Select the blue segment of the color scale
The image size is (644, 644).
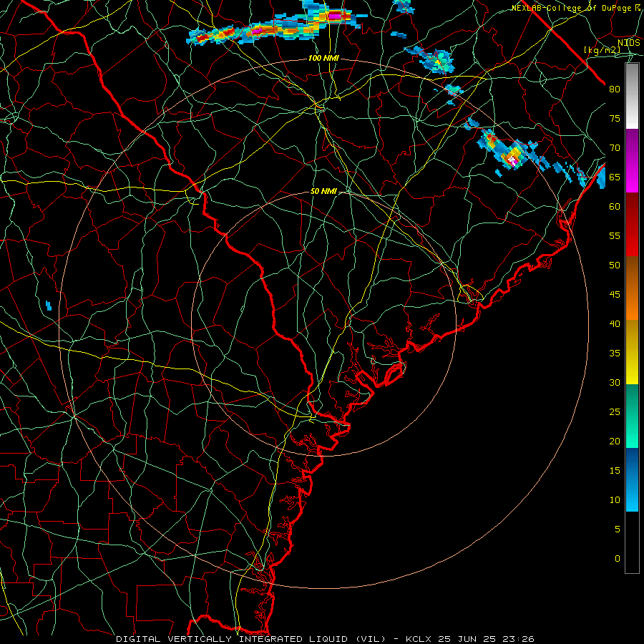pyautogui.click(x=632, y=479)
